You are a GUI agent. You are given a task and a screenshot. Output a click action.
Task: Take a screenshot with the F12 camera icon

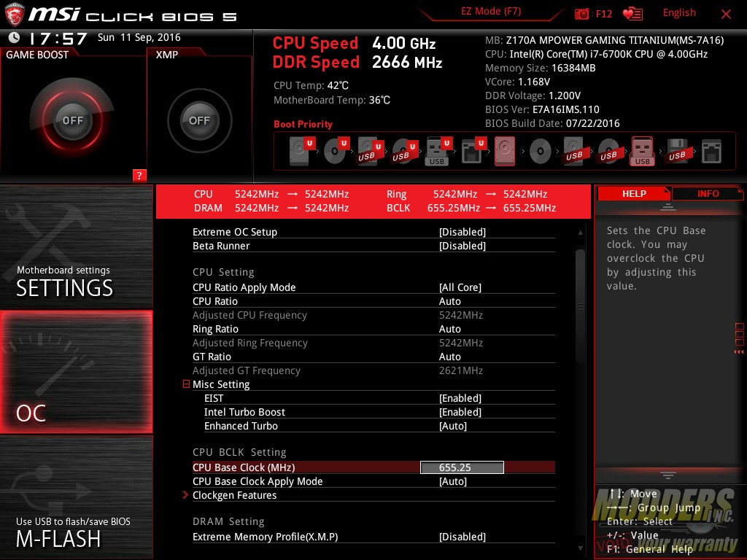581,14
